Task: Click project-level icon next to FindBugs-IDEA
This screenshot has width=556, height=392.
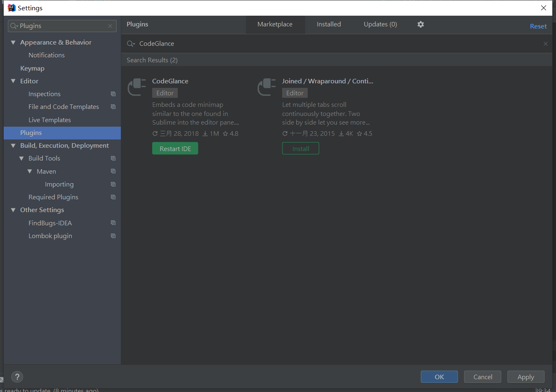Action: tap(113, 223)
